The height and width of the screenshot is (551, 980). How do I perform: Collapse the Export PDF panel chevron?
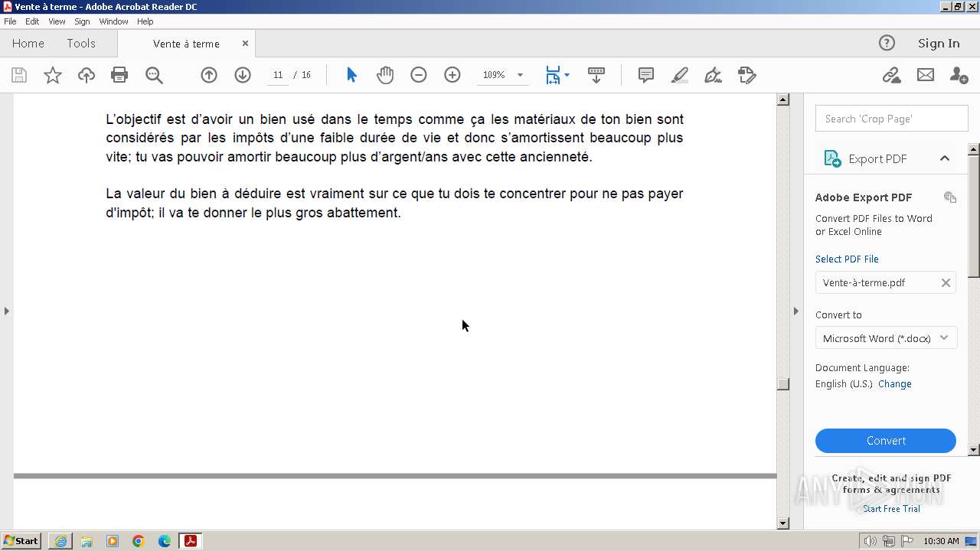945,158
